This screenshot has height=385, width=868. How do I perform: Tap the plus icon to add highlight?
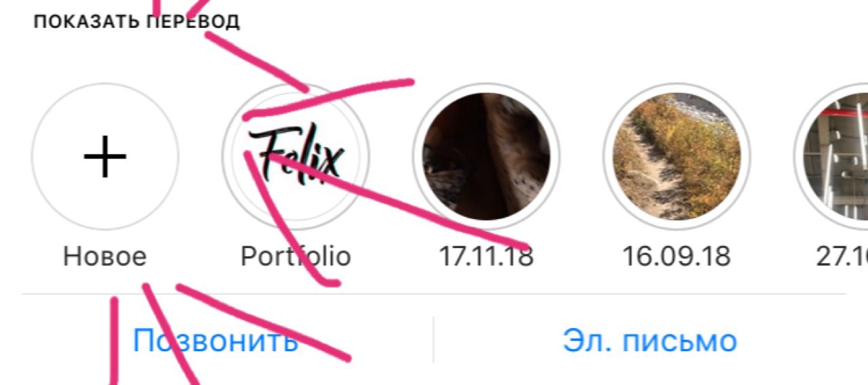[x=105, y=157]
